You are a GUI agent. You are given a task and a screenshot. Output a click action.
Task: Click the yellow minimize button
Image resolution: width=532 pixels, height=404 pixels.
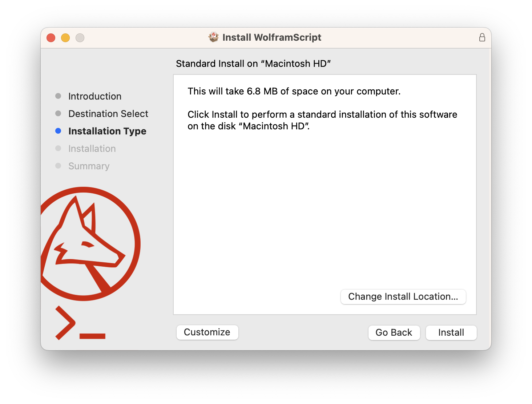pos(65,37)
